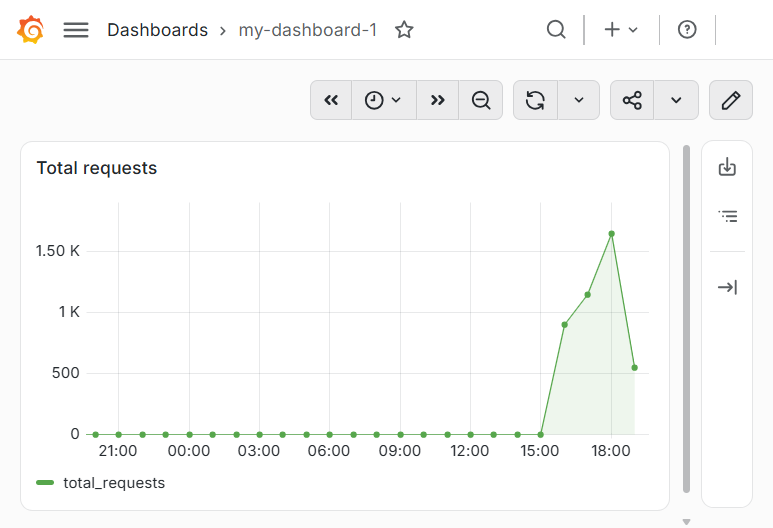Click the last data point near 500
This screenshot has width=773, height=528.
634,368
